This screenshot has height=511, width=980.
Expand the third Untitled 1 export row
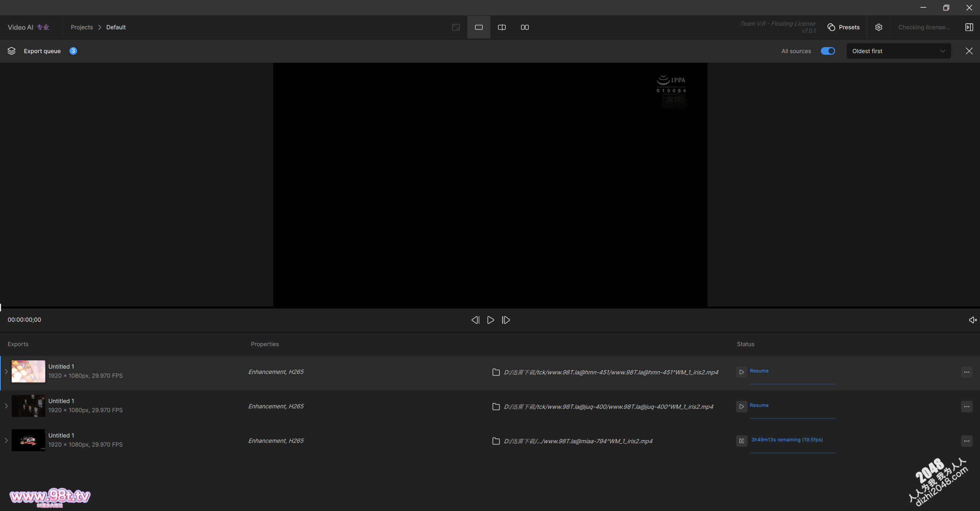pos(6,440)
